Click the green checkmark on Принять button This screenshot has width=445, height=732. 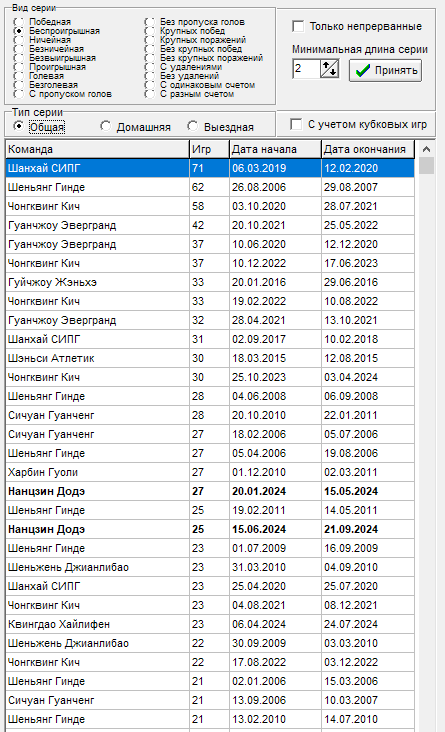(x=362, y=71)
